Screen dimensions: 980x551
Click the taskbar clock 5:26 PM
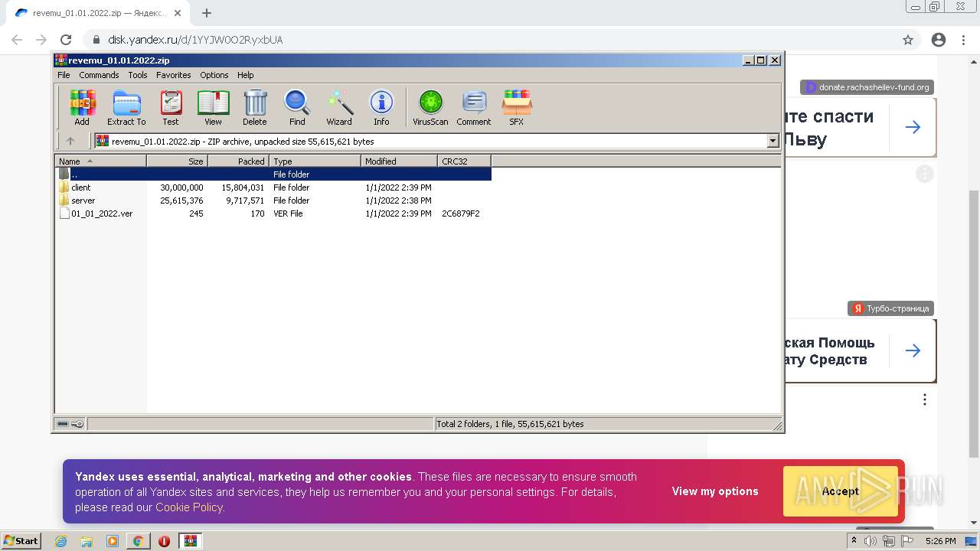click(x=941, y=541)
